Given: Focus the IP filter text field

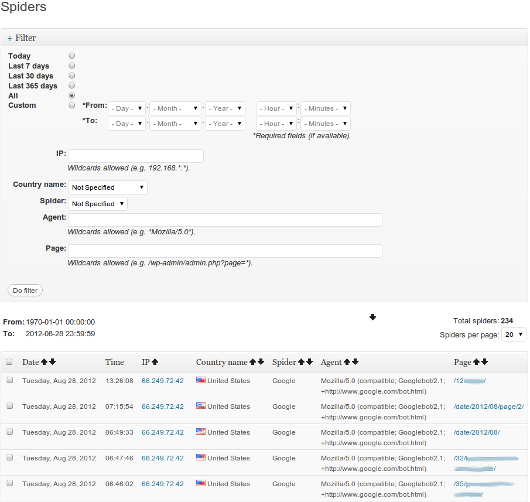Looking at the screenshot, I should [136, 156].
